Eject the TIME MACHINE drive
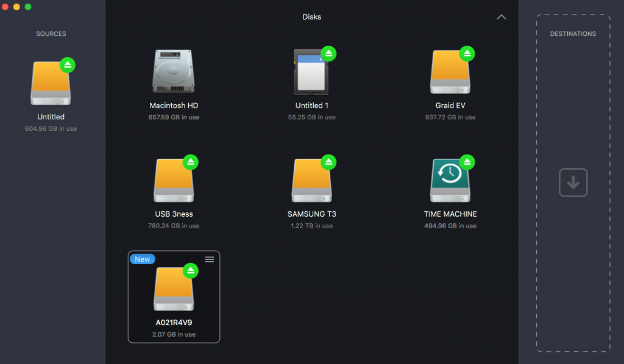The image size is (624, 364). [x=467, y=162]
